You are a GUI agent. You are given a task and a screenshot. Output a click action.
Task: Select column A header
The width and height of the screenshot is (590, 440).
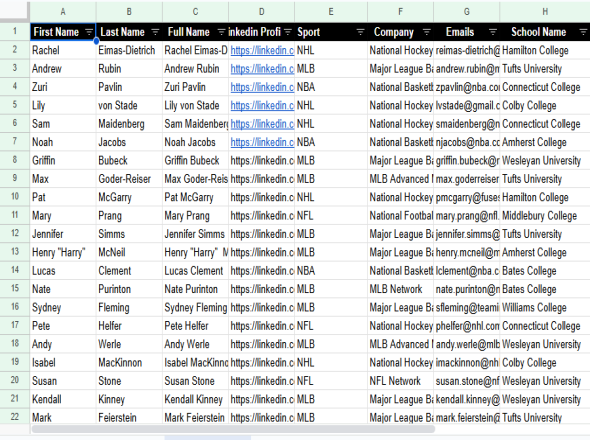pos(63,12)
